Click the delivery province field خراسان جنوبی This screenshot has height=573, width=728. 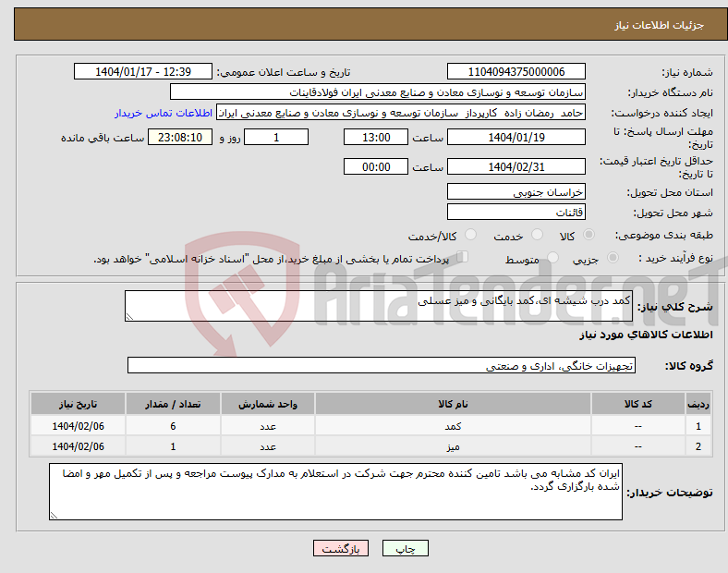point(516,191)
